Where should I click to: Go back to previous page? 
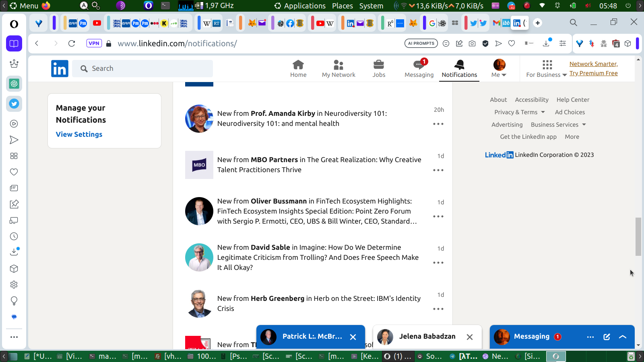[37, 43]
